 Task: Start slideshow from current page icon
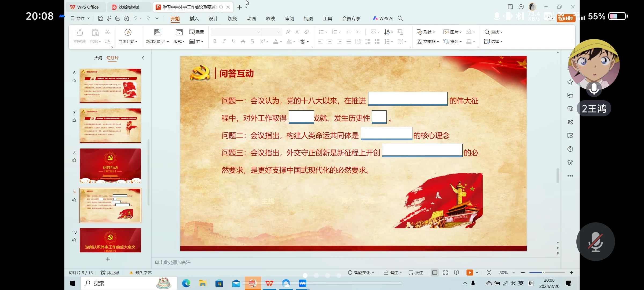(128, 32)
